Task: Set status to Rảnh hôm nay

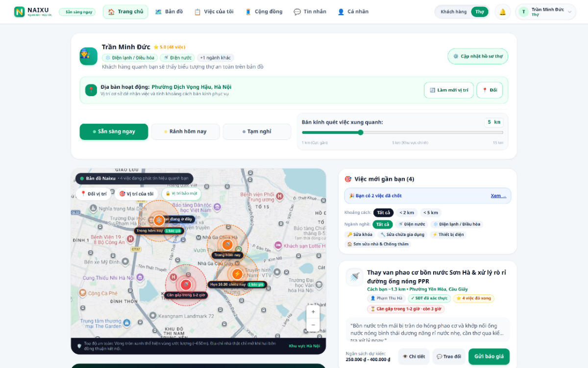Action: (x=185, y=131)
